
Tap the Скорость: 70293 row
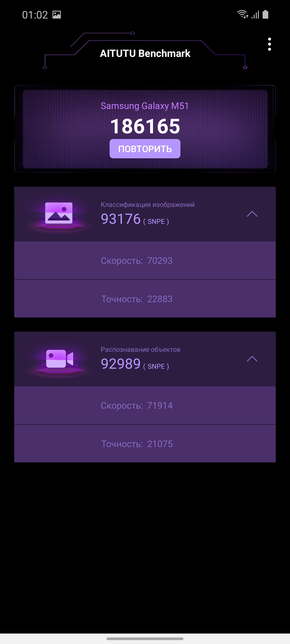(x=145, y=261)
